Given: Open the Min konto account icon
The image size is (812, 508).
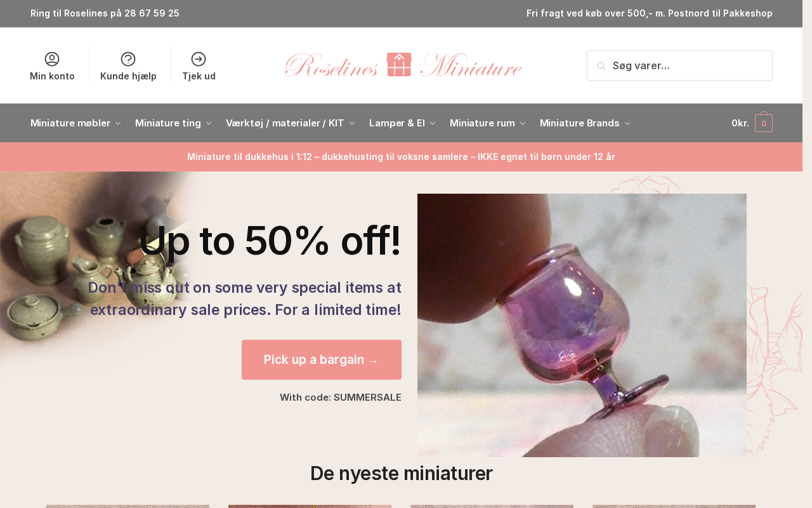Looking at the screenshot, I should (52, 59).
